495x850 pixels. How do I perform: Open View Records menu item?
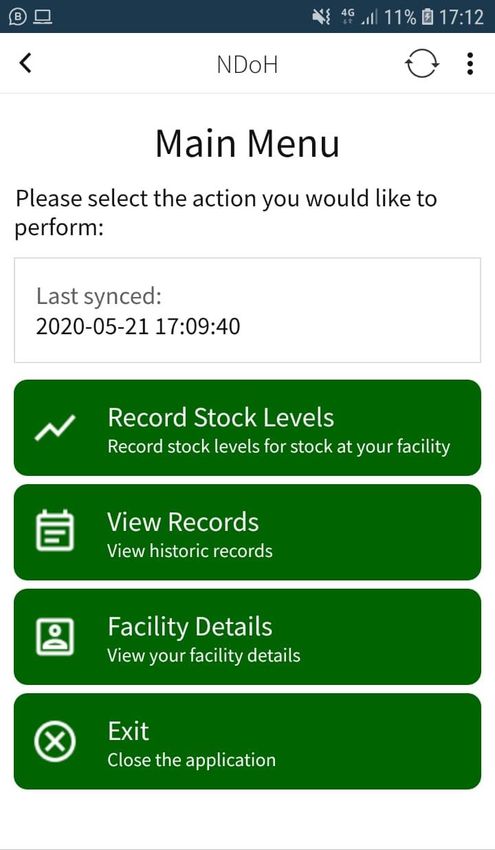pos(247,532)
